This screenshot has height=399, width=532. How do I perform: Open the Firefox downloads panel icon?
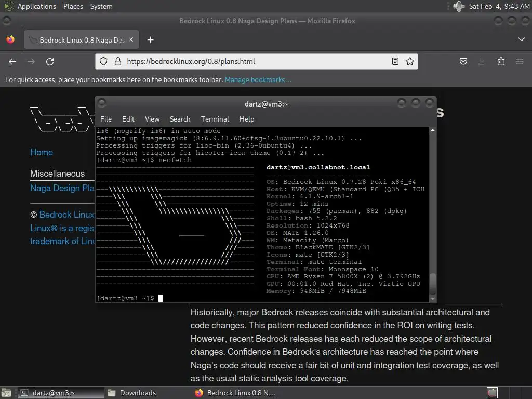pyautogui.click(x=482, y=61)
